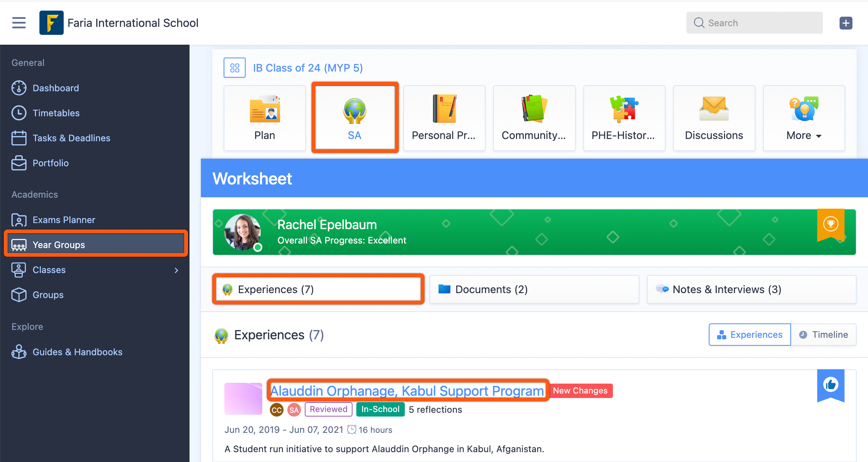The width and height of the screenshot is (868, 462).
Task: Select the Notes & Interviews (3) tab
Action: coord(751,289)
